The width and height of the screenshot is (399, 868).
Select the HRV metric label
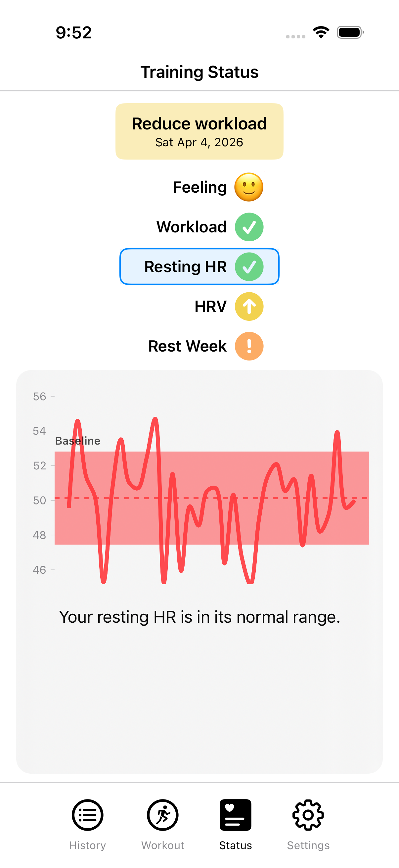(x=210, y=307)
